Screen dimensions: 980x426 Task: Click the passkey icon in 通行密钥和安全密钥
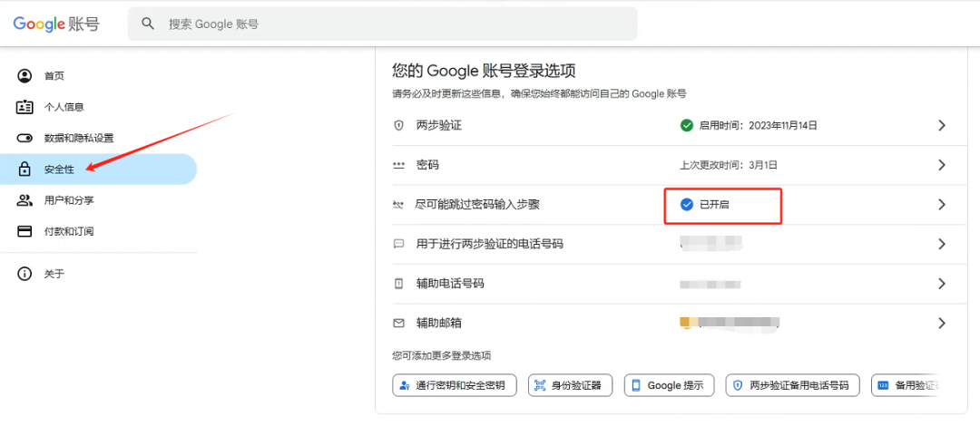(405, 385)
